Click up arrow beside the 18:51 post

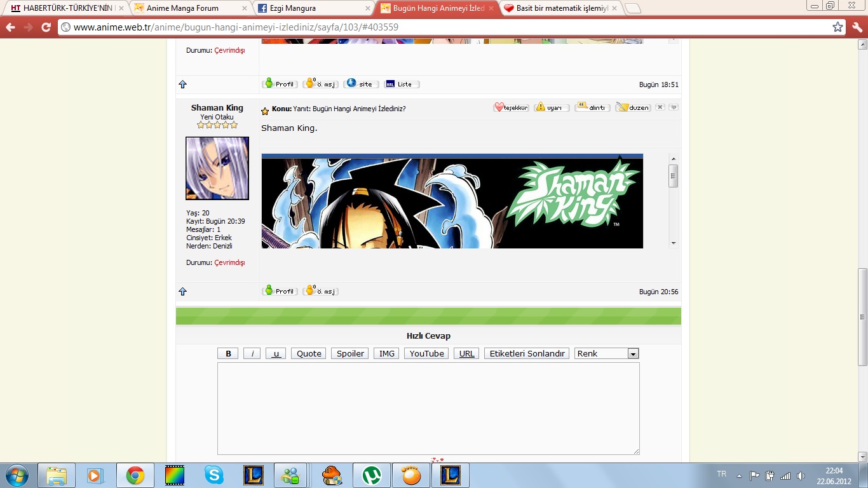pos(183,84)
